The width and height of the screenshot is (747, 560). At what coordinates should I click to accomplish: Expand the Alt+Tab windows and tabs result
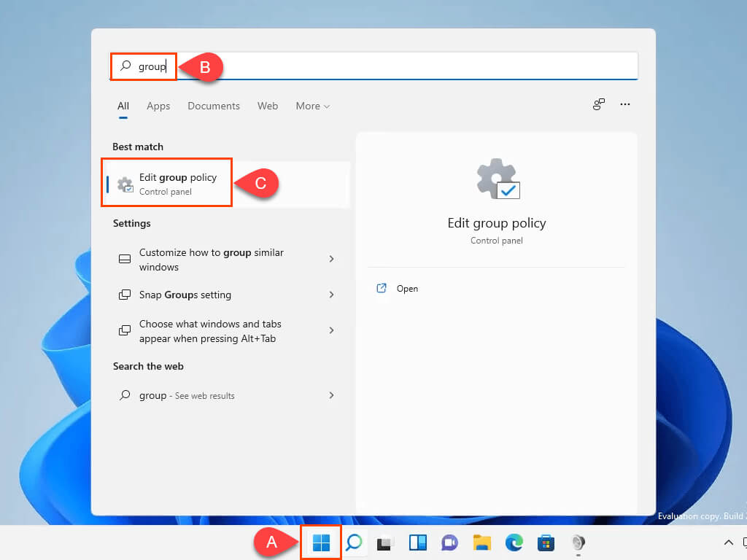pos(226,331)
